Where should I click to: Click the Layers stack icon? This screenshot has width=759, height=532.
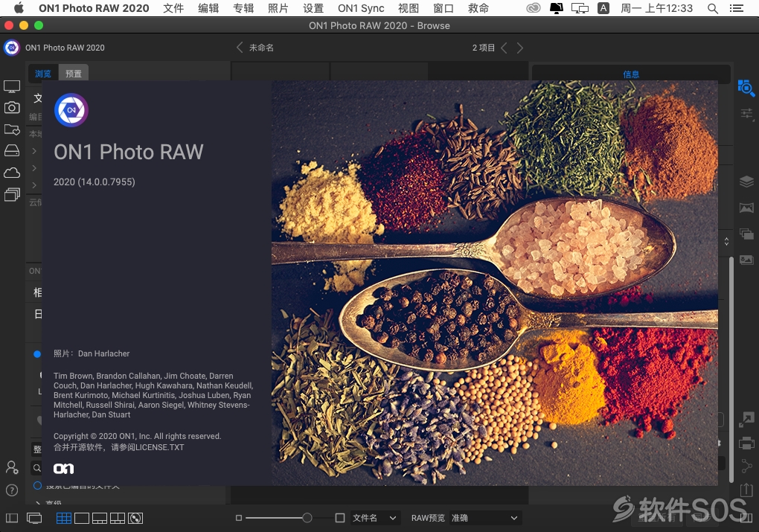click(x=746, y=182)
